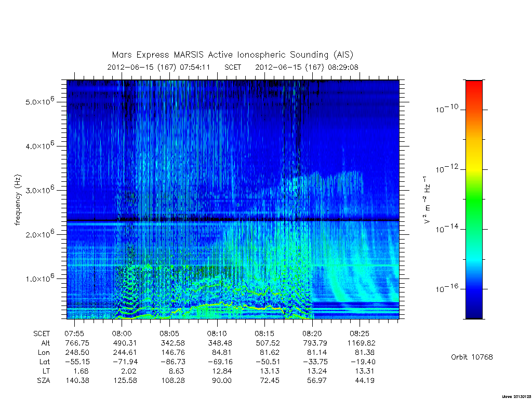The width and height of the screenshot is (532, 399).
Task: Click the '08:25' time label
Action: pos(360,334)
